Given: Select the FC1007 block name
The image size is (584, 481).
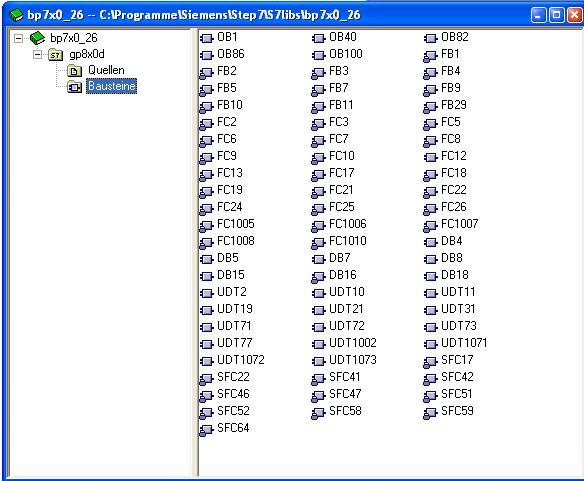Looking at the screenshot, I should coord(460,224).
